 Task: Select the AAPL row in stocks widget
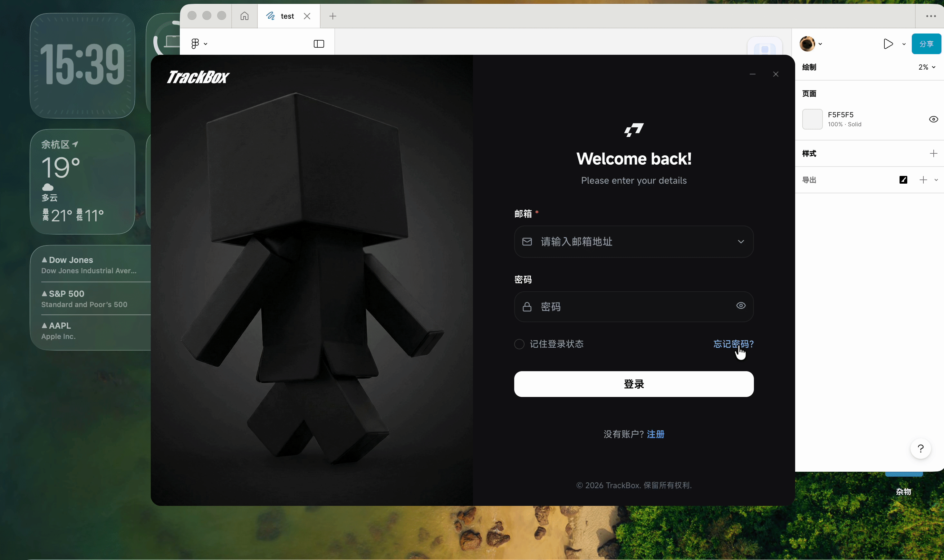coord(96,331)
